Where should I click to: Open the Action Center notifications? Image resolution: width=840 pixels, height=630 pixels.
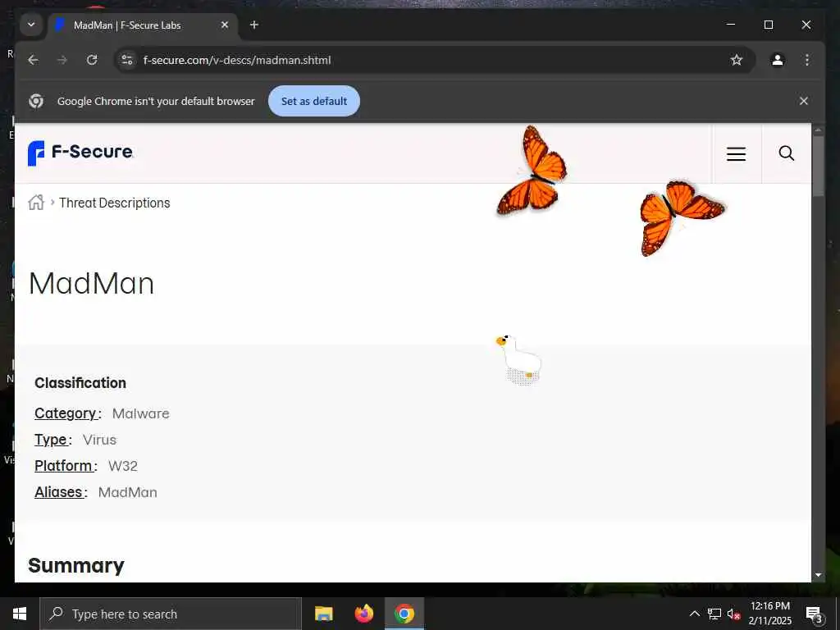814,614
